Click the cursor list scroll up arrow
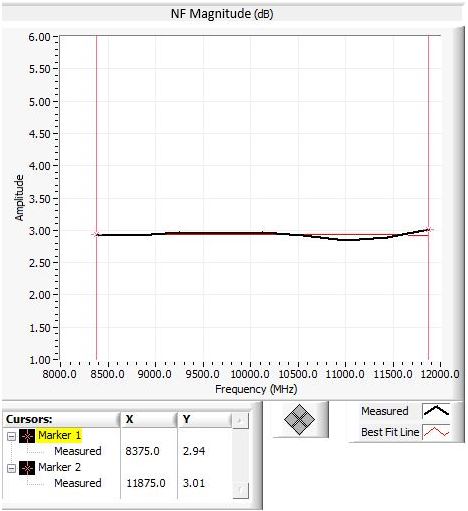 click(x=240, y=421)
